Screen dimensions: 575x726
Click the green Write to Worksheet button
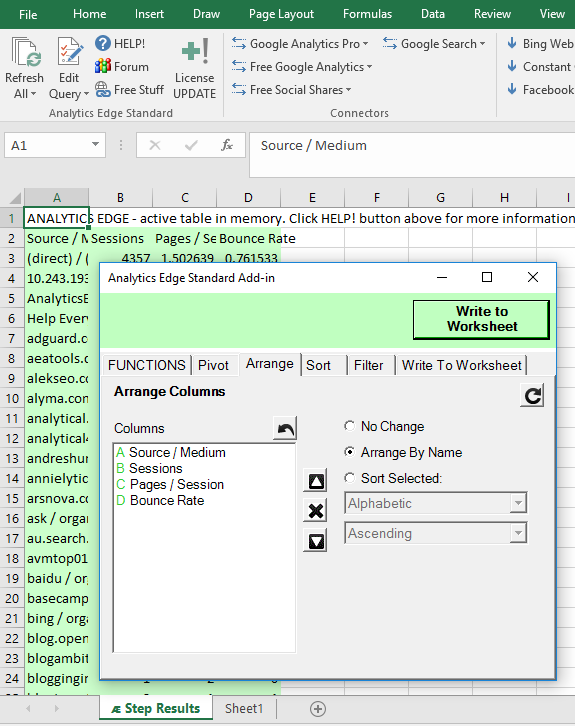coord(481,319)
